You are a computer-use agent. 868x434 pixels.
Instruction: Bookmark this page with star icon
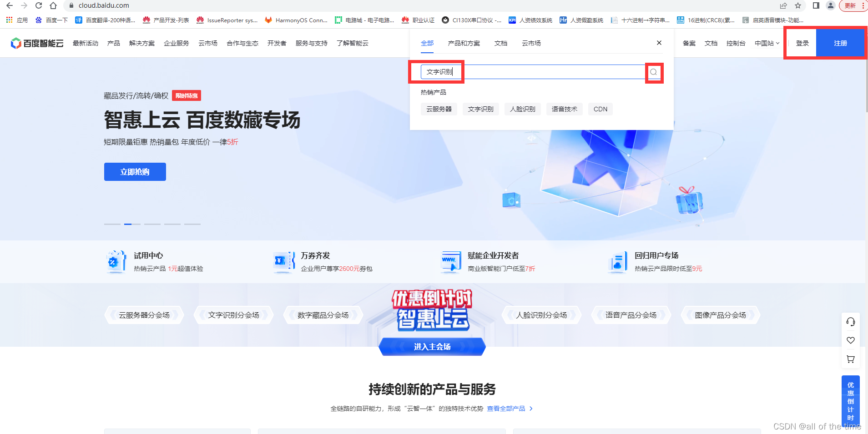point(798,5)
